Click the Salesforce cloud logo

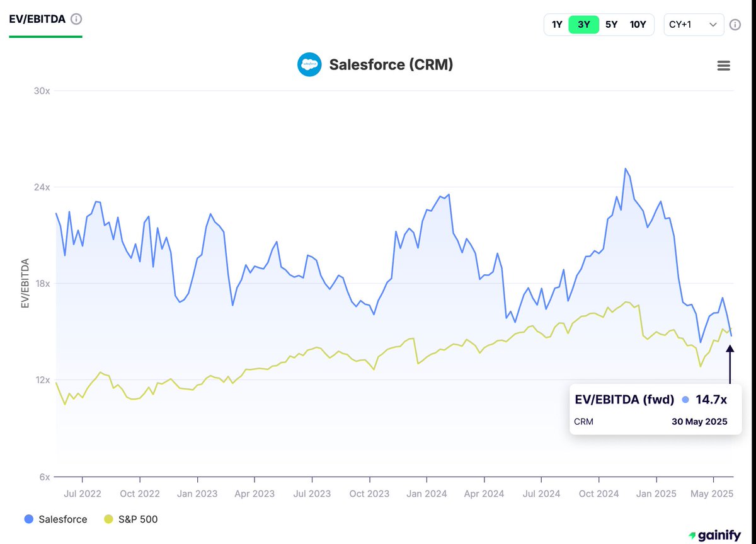[309, 64]
